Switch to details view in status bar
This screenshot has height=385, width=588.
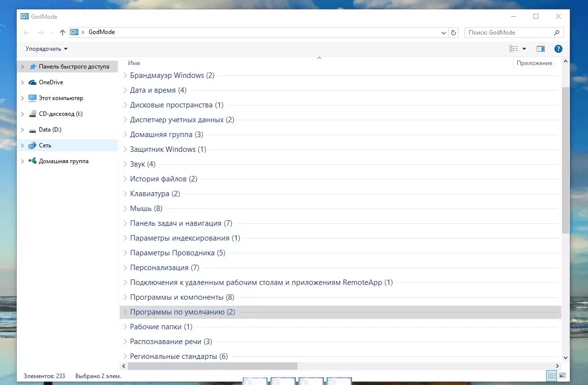tap(552, 376)
